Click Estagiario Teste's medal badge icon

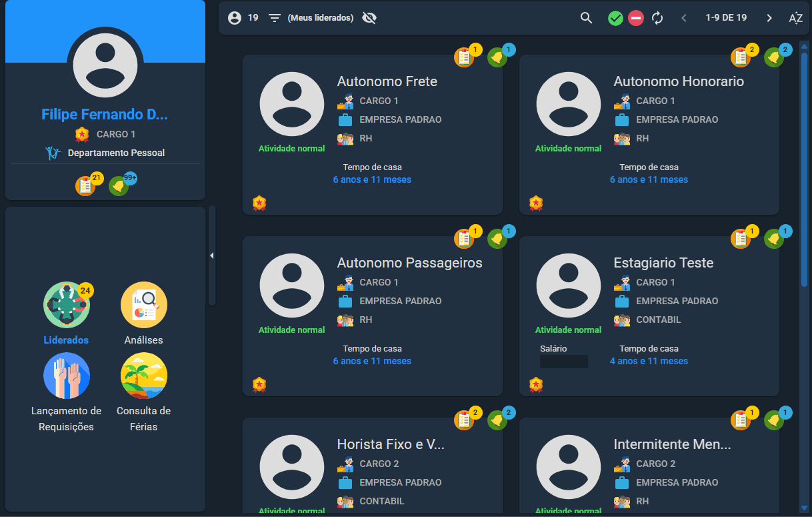click(x=536, y=384)
